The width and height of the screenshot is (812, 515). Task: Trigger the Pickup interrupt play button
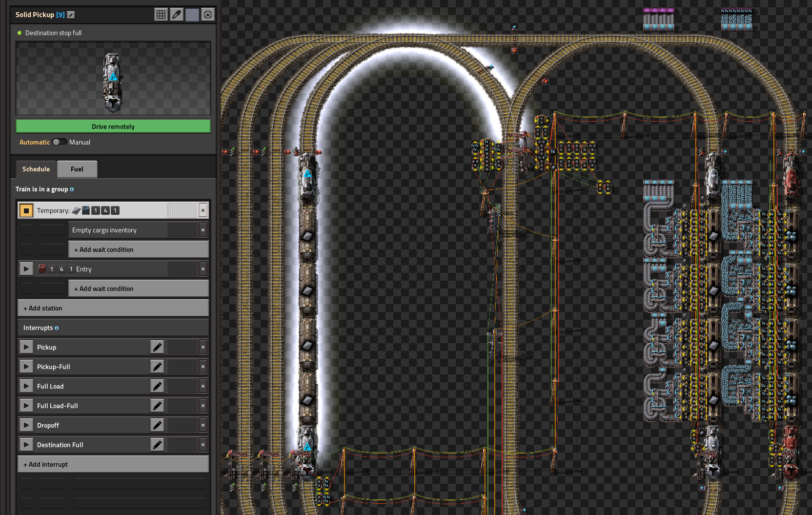26,347
